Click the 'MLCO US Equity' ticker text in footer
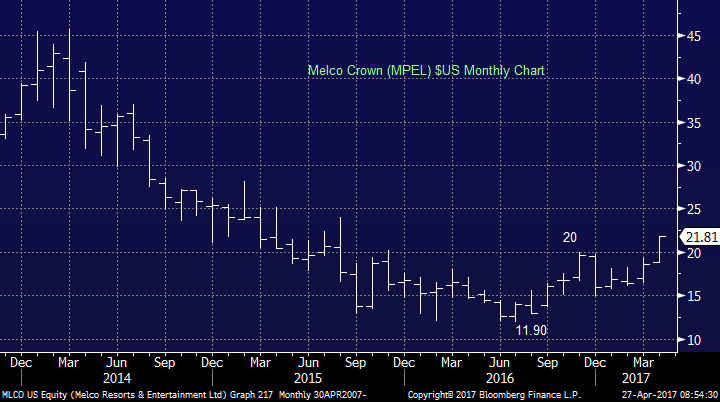Viewport: 720px width, 402px height. pos(34,395)
